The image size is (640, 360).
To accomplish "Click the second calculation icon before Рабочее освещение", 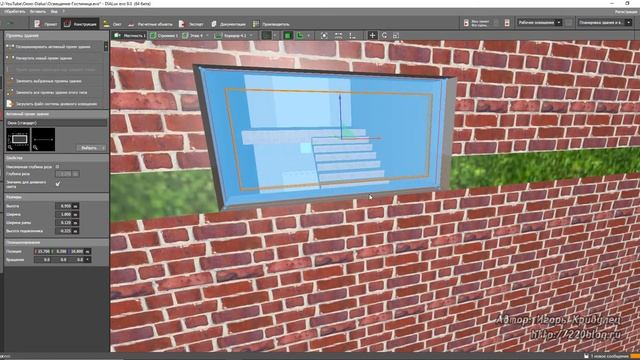I will point(507,23).
